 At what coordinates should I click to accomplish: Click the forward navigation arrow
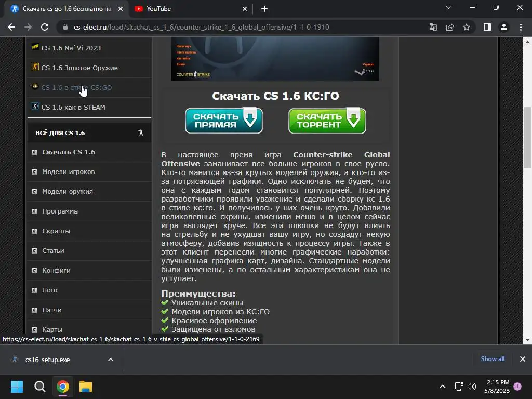(x=28, y=27)
